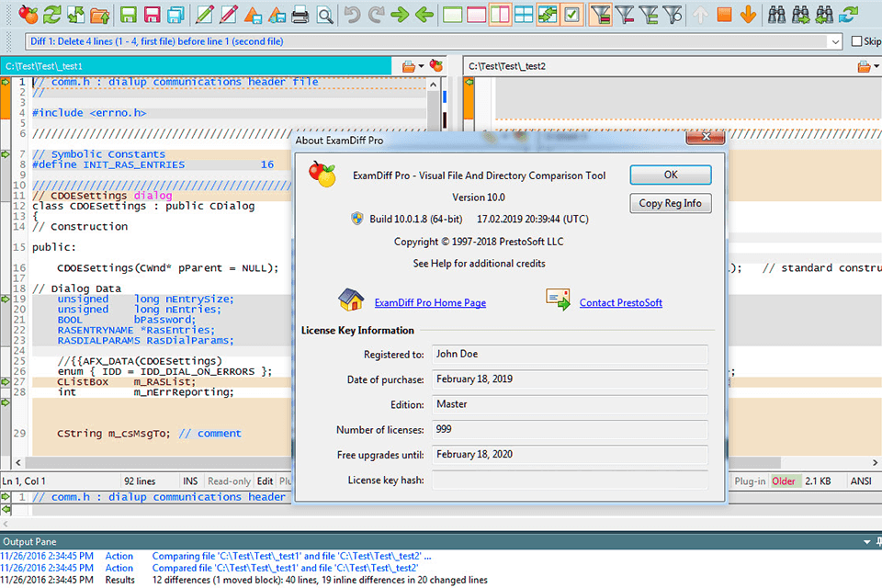Click the orange square Current Difference icon
This screenshot has width=882, height=588.
point(725,15)
